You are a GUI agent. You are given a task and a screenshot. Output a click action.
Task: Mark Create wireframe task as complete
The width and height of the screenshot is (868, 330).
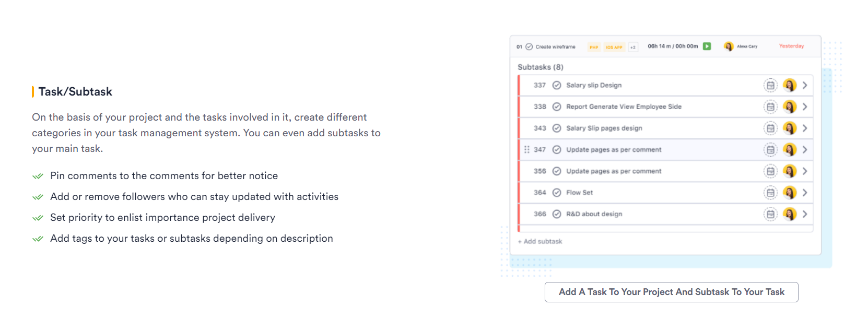tap(529, 47)
